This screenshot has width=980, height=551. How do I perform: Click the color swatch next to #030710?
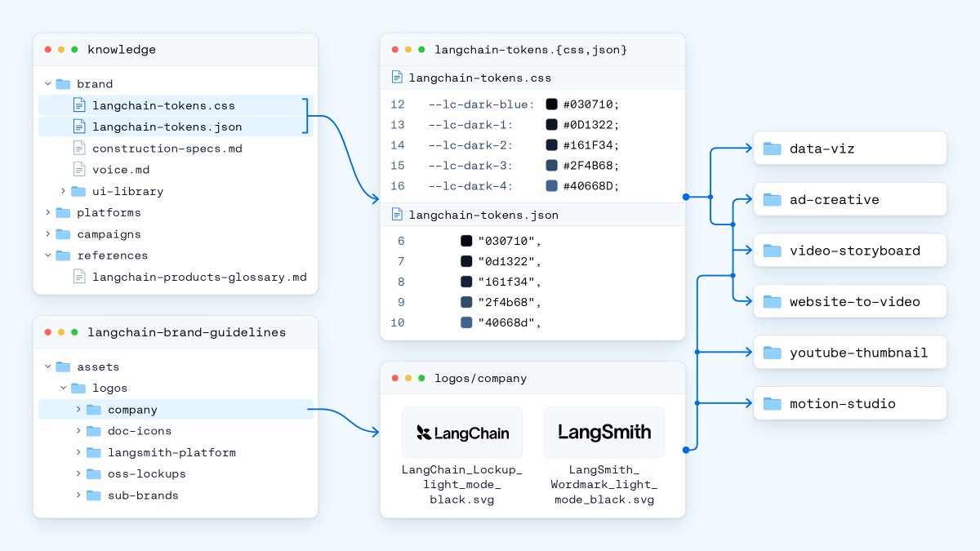(551, 104)
